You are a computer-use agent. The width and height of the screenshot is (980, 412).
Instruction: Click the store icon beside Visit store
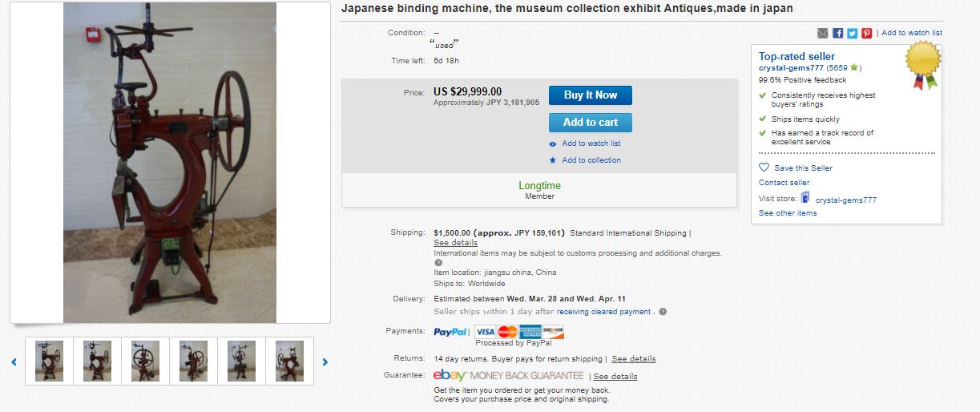[805, 198]
